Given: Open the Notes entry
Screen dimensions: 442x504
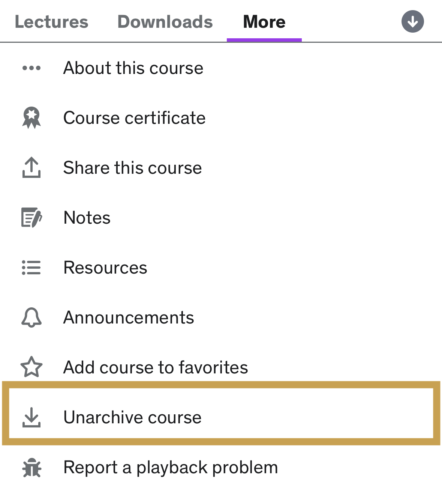Looking at the screenshot, I should tap(87, 218).
